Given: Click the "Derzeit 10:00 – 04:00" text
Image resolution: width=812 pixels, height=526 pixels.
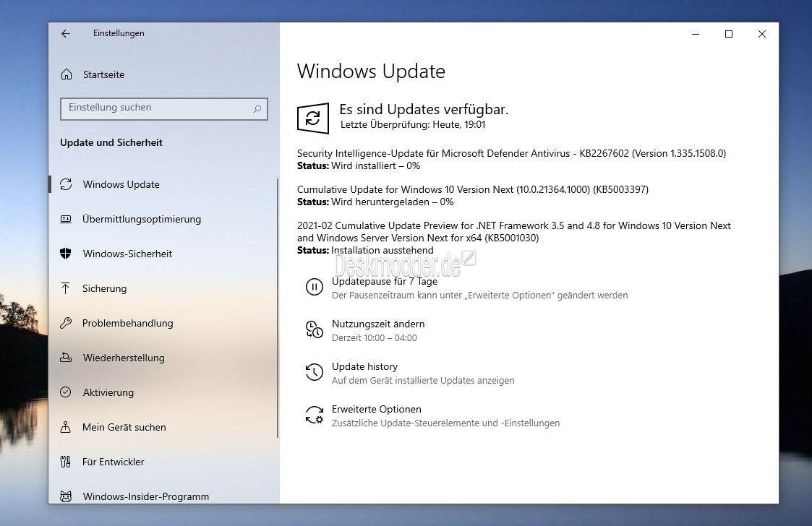Looking at the screenshot, I should [375, 337].
